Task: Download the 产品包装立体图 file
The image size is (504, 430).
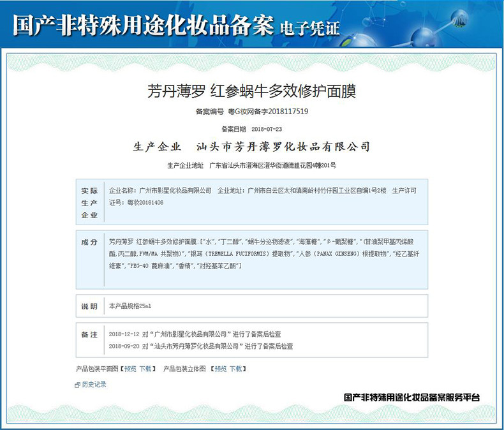Action: coord(236,369)
